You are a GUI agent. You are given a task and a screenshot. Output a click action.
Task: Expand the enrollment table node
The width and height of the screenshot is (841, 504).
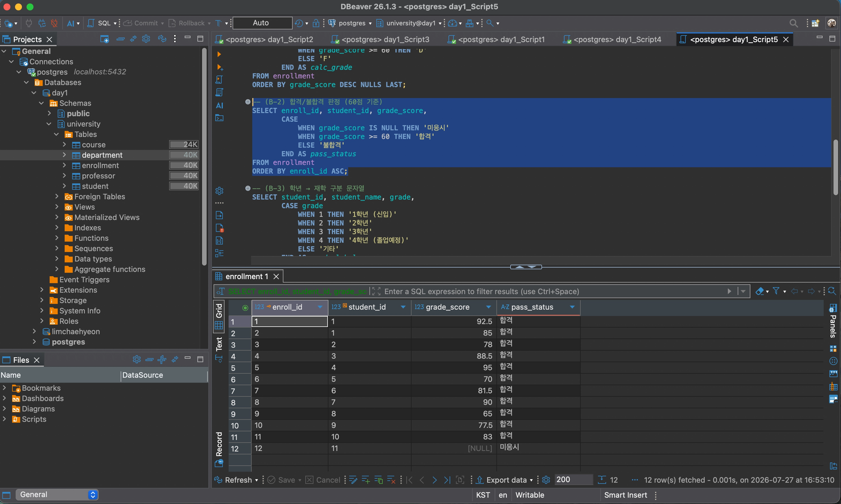pos(64,166)
